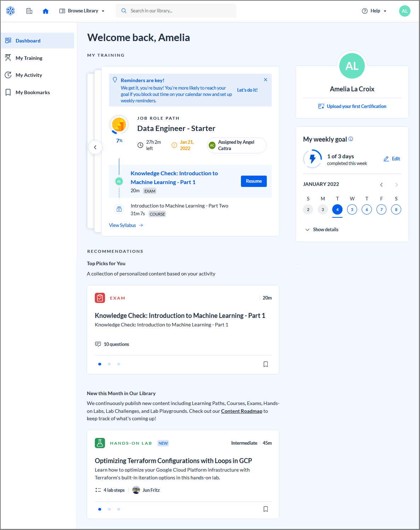This screenshot has height=530, width=420.
Task: Click the 7% path progress indicator
Action: point(119,141)
